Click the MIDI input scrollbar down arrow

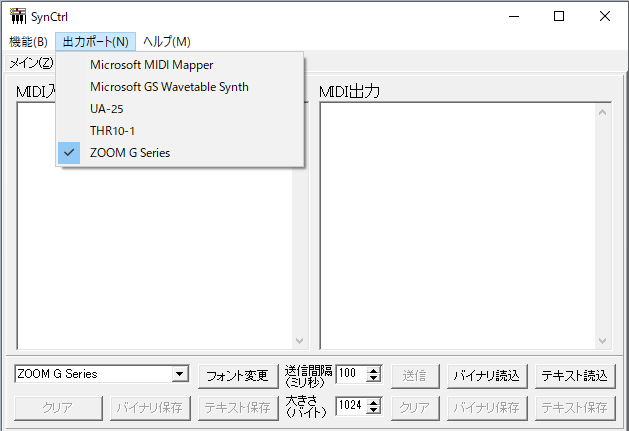299,341
